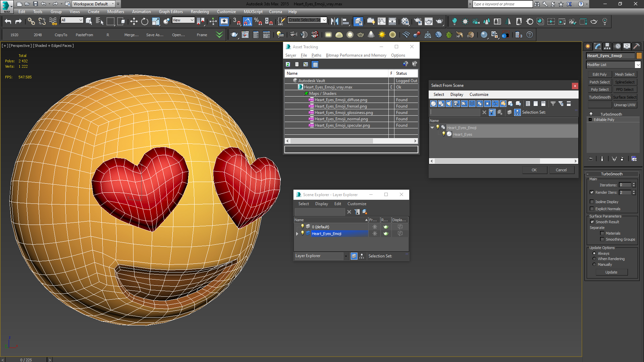Click Cancel button in Select From Scene dialog
Screen dimensions: 644x362
561,170
